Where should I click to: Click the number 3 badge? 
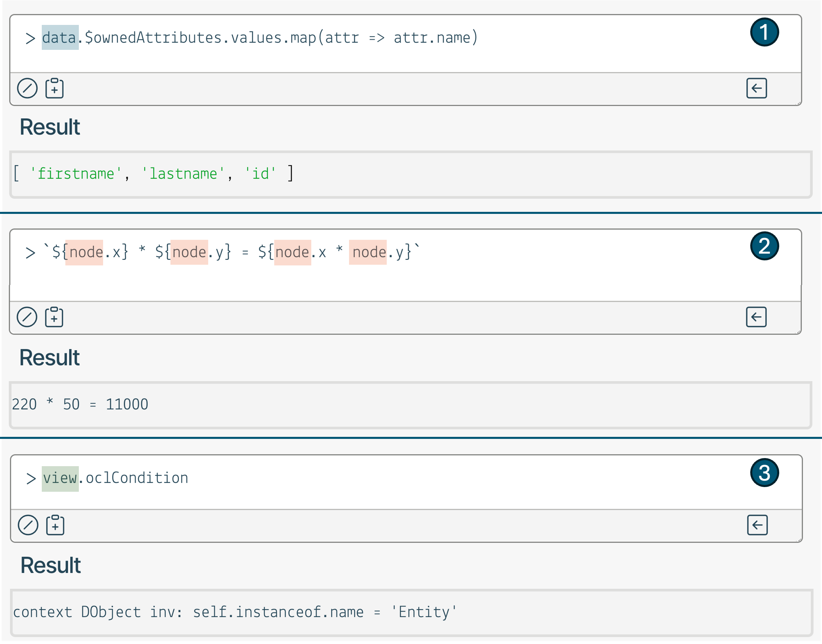764,473
